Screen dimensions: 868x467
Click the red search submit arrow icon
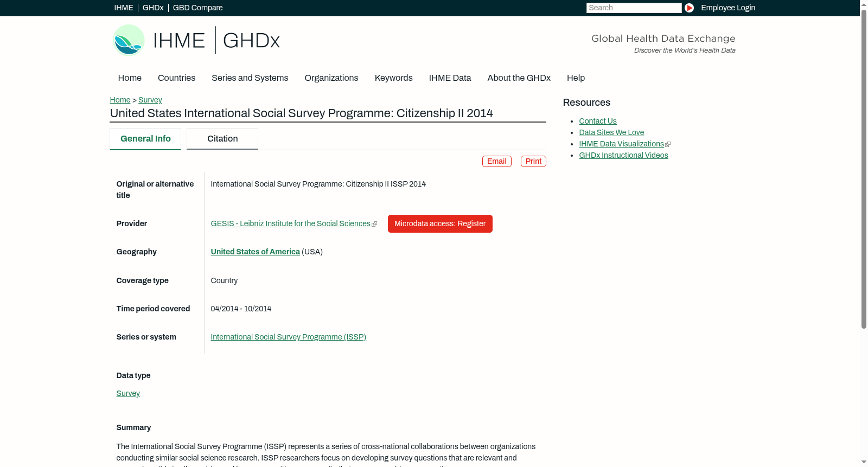[689, 8]
